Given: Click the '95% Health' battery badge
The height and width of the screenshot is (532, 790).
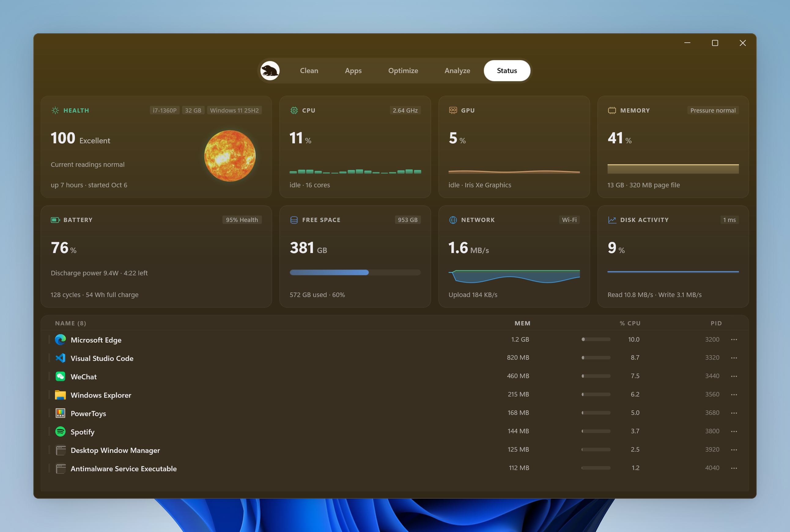Looking at the screenshot, I should tap(242, 219).
